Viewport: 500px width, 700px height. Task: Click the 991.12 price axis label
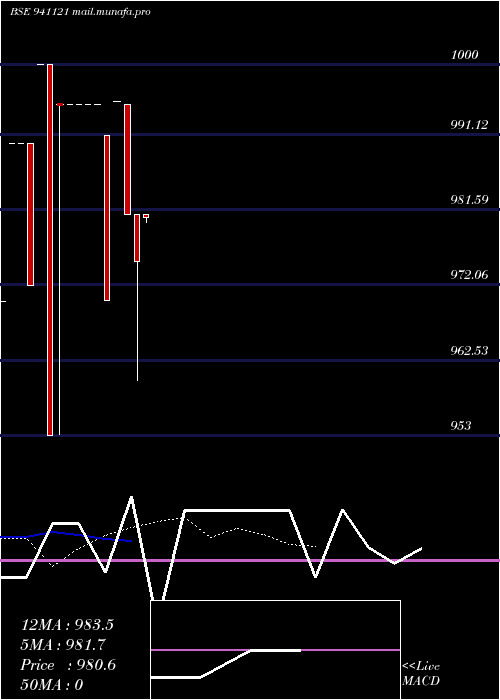[x=469, y=125]
